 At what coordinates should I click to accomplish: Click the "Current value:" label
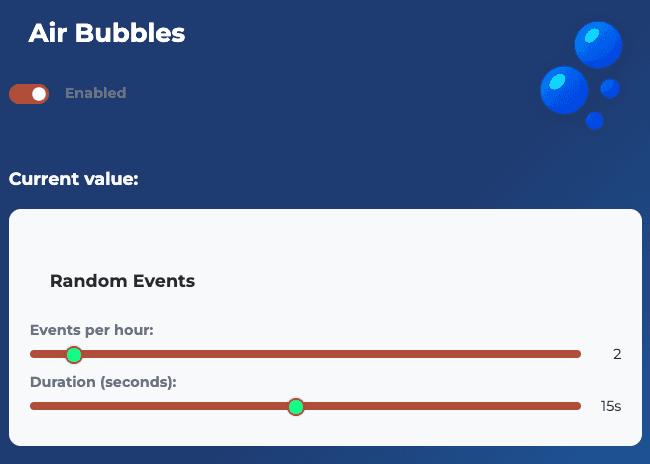coord(73,179)
